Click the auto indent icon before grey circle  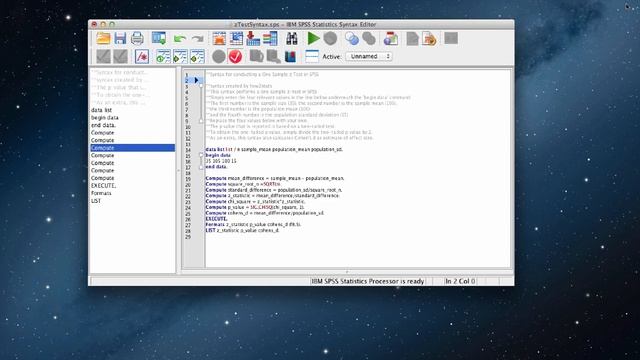tap(197, 56)
